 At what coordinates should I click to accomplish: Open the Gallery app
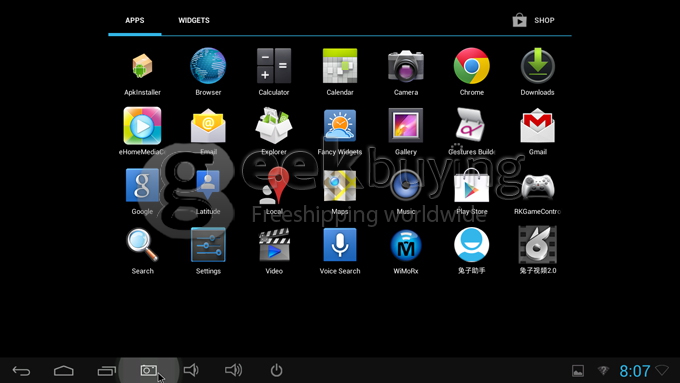click(x=406, y=125)
